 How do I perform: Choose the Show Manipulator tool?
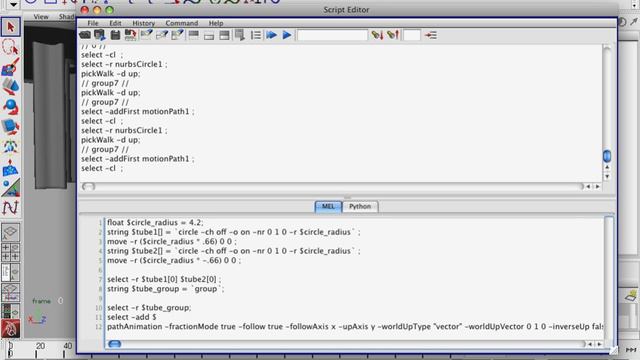[x=10, y=187]
